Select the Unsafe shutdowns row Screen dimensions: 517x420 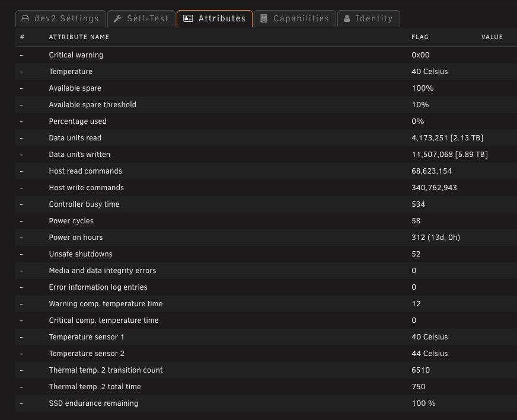click(80, 254)
